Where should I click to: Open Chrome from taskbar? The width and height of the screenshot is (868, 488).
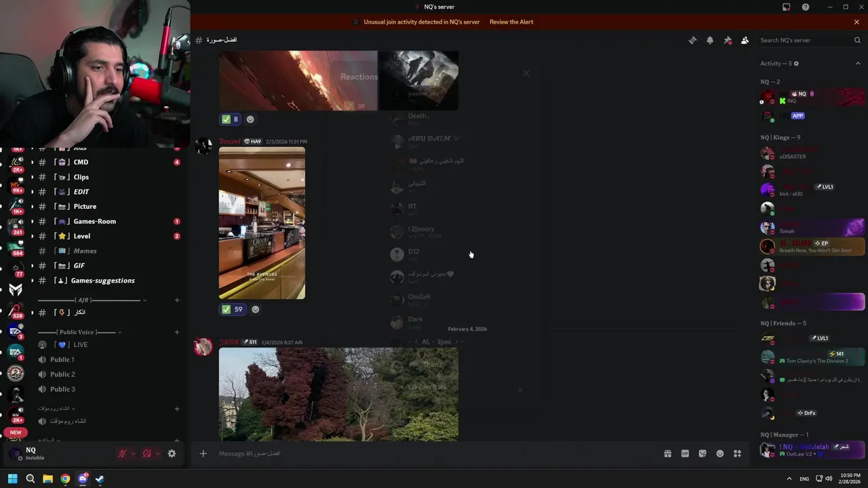65,479
